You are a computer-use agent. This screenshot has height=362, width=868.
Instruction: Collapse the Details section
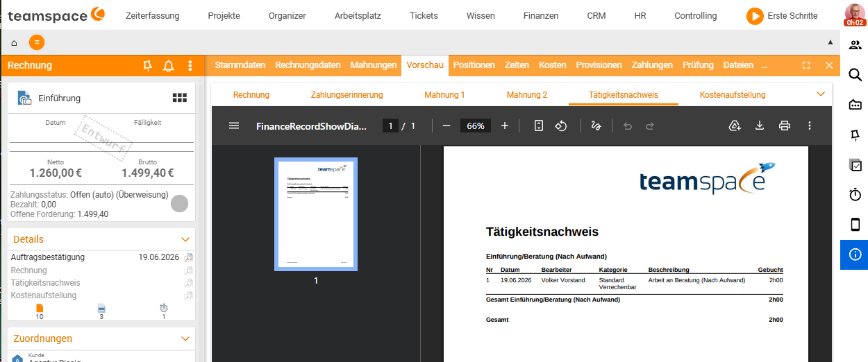(185, 239)
